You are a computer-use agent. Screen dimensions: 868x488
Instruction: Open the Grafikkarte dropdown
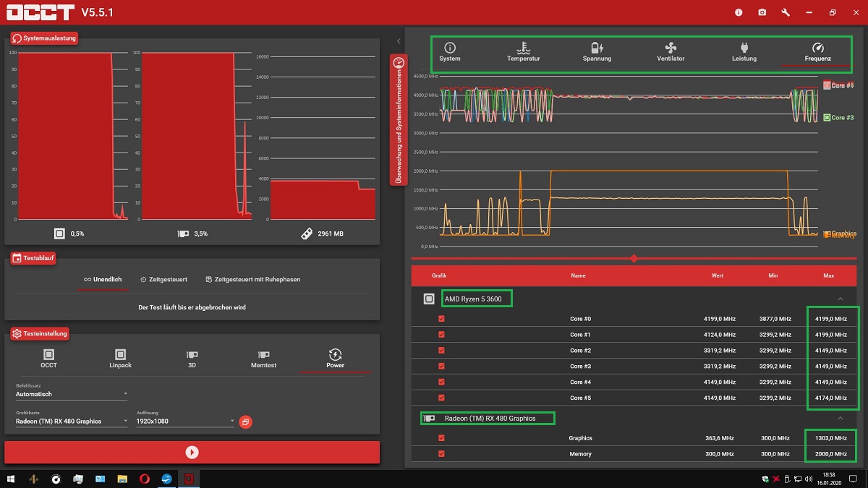point(72,421)
